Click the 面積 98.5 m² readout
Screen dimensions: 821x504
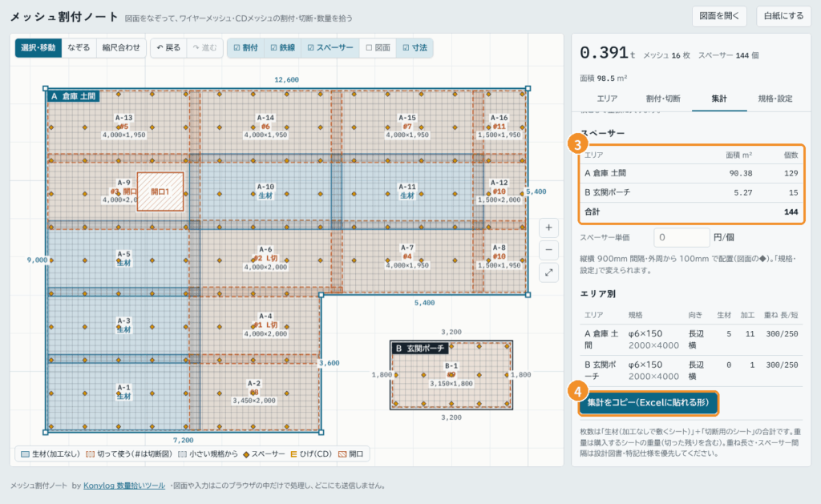point(603,78)
